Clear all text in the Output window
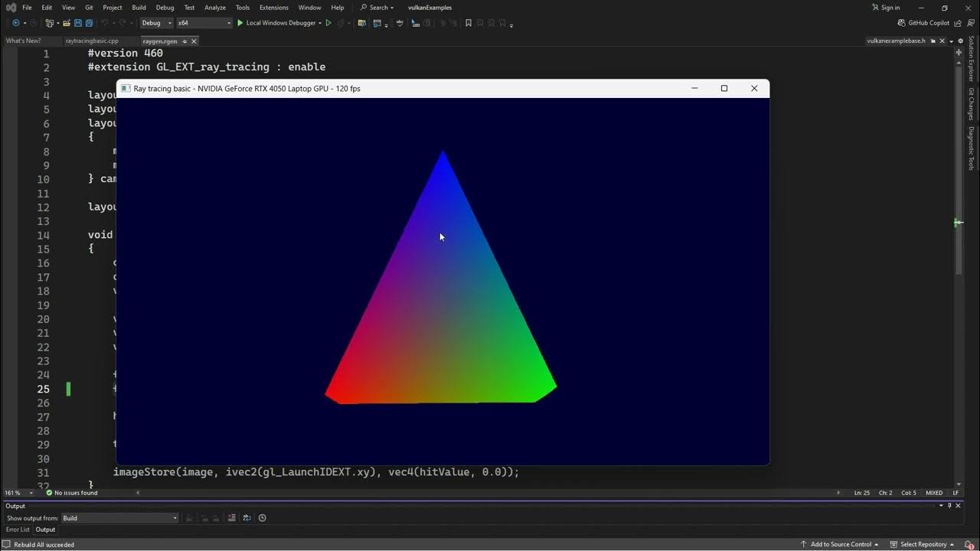The height and width of the screenshot is (551, 980). tap(231, 518)
